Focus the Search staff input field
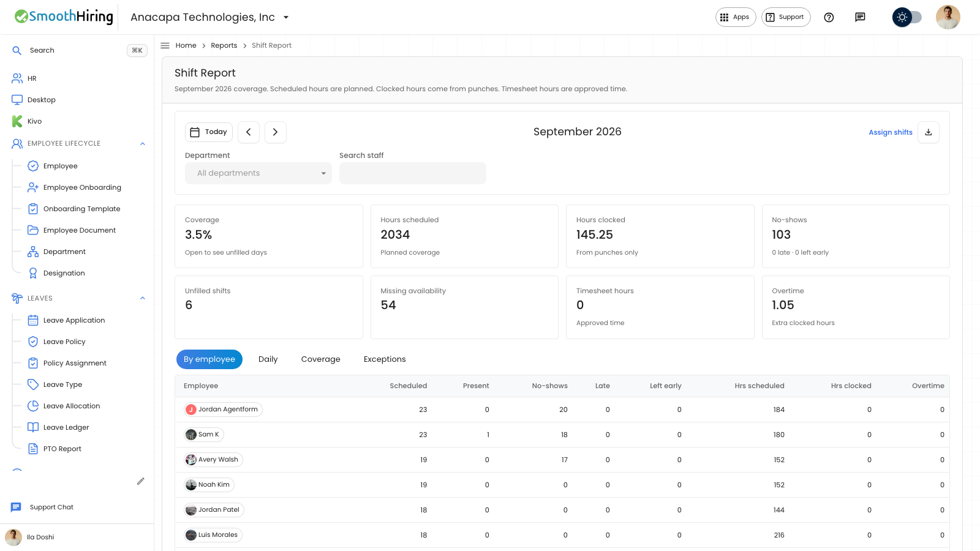The width and height of the screenshot is (980, 551). point(413,173)
